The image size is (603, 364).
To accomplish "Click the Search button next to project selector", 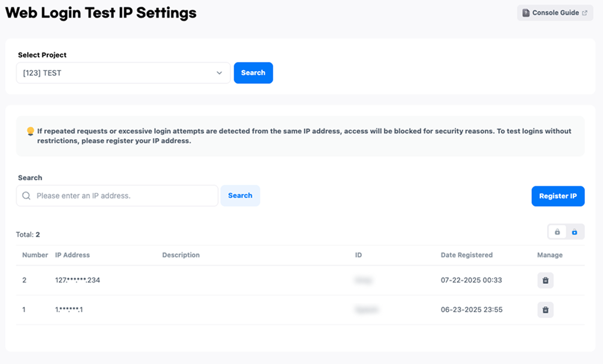I will click(x=253, y=73).
